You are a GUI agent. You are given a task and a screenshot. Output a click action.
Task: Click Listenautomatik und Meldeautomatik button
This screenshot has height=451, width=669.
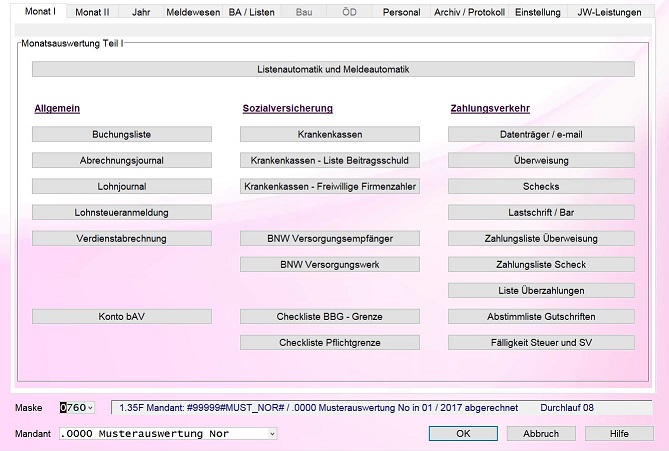[x=333, y=69]
